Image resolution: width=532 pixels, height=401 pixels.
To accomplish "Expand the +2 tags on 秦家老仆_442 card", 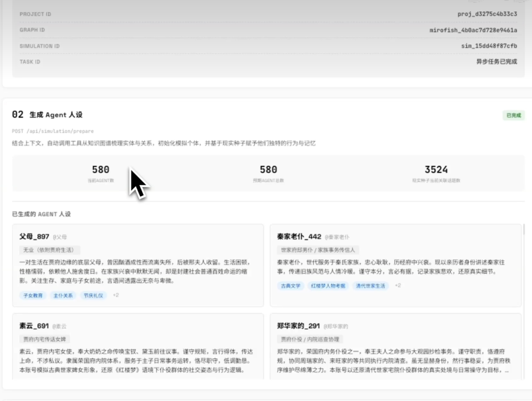I will [398, 285].
